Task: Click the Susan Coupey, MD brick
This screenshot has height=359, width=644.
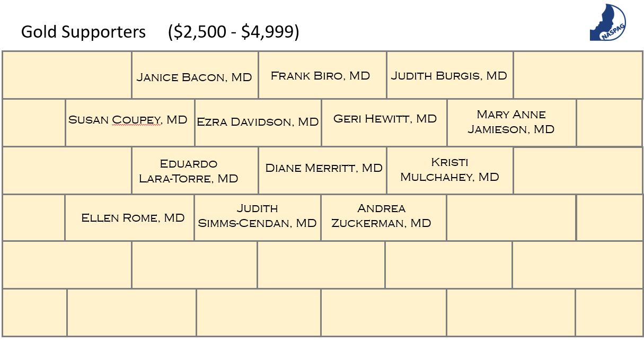Action: [x=130, y=122]
